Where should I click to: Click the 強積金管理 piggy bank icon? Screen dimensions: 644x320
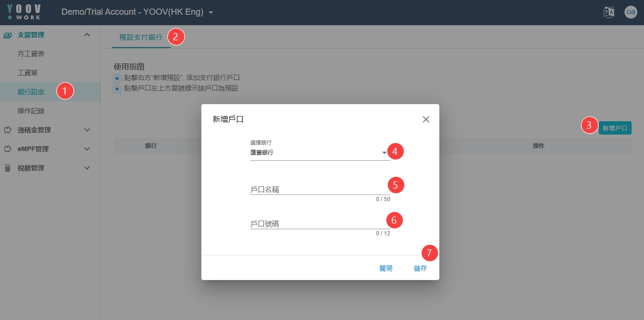(x=8, y=130)
